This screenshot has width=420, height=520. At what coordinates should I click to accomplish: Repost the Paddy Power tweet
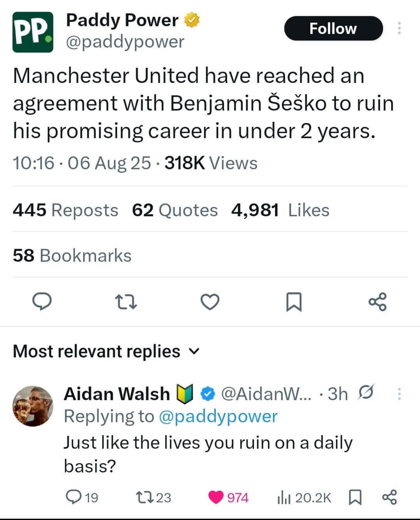pos(126,302)
